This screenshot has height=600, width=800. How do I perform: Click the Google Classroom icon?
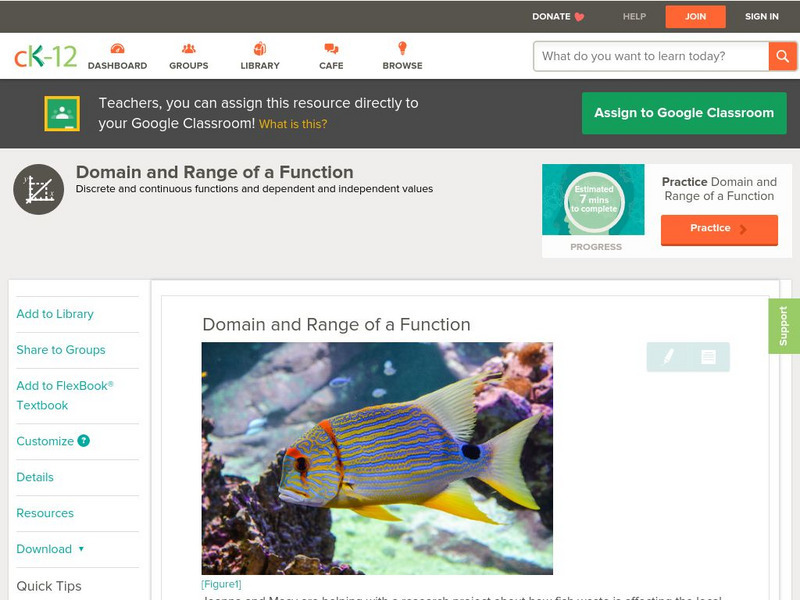pyautogui.click(x=62, y=113)
